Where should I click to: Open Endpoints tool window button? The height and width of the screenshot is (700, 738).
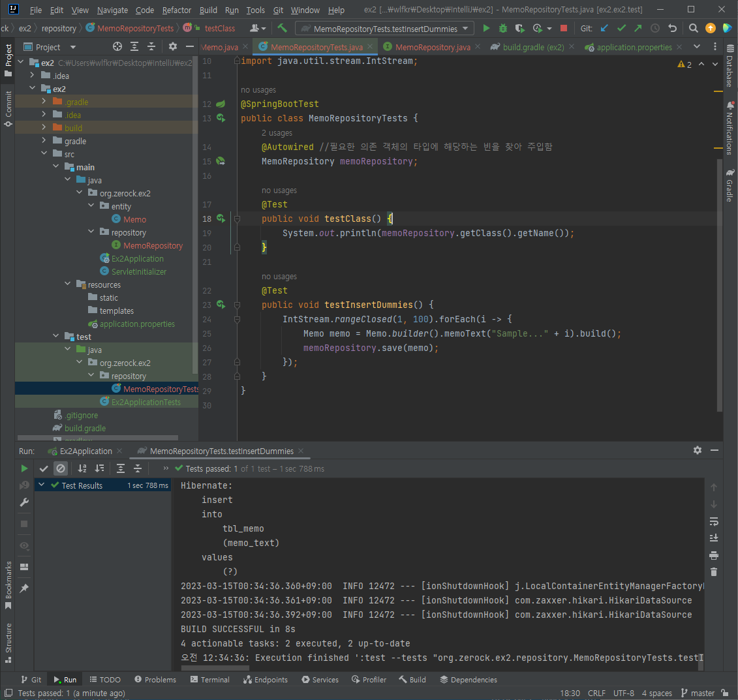point(266,680)
